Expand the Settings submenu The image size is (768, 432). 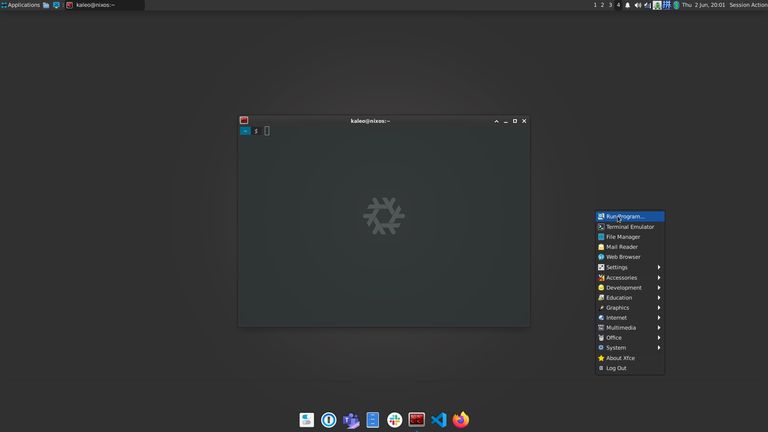[630, 267]
